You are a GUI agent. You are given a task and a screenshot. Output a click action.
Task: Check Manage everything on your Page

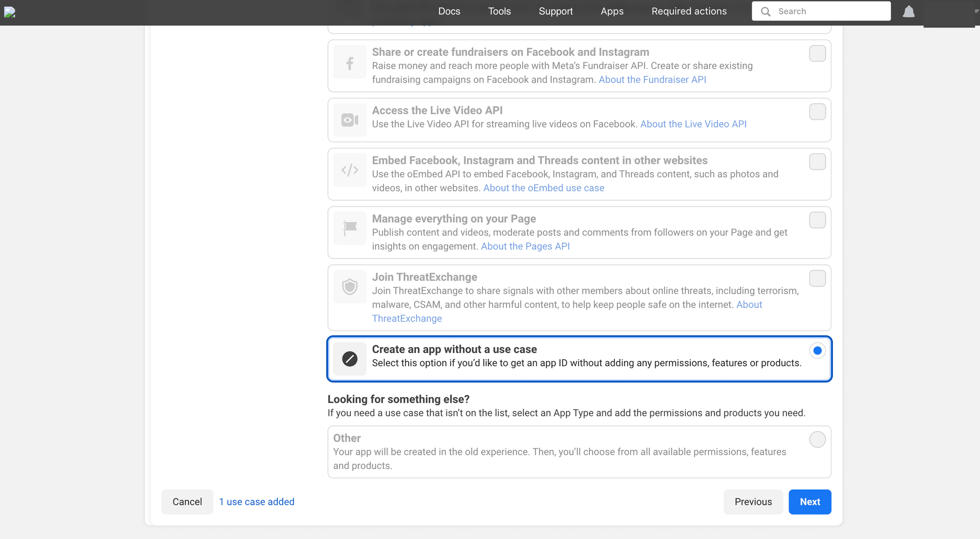point(817,220)
